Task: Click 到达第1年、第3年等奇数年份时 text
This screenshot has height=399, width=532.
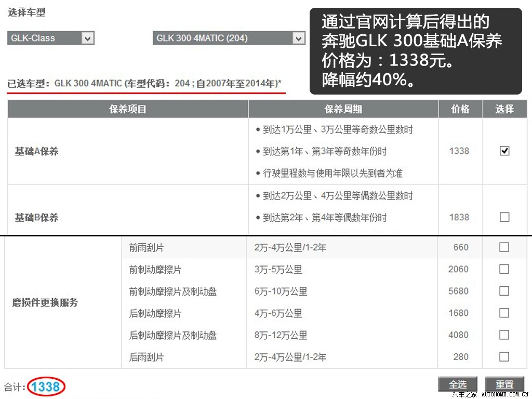Action: pos(325,151)
